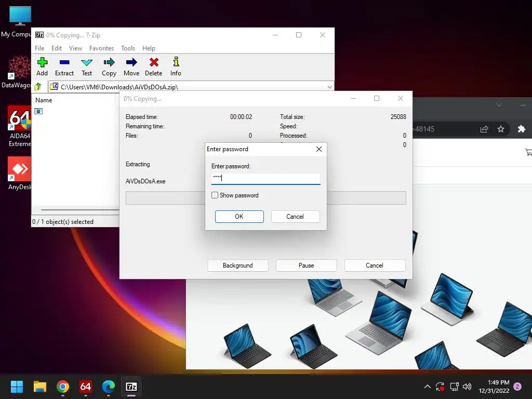Click the Copy toolbar icon
This screenshot has height=399, width=532.
click(109, 66)
